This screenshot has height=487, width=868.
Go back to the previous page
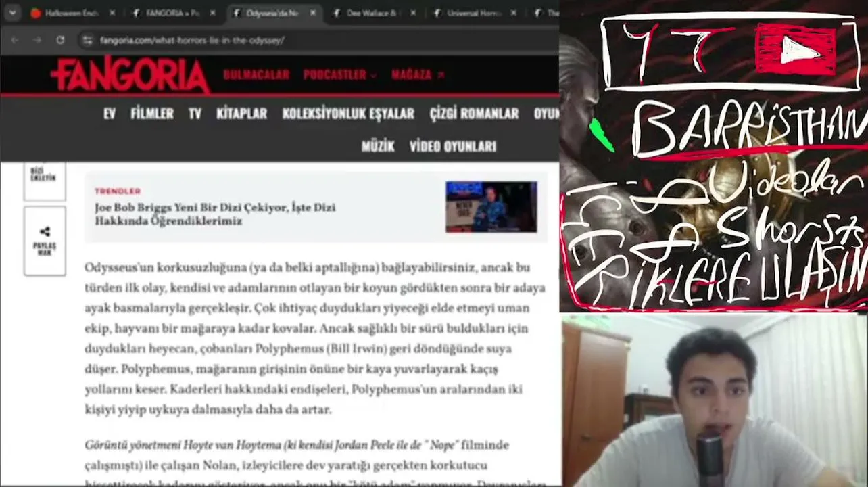[x=16, y=40]
